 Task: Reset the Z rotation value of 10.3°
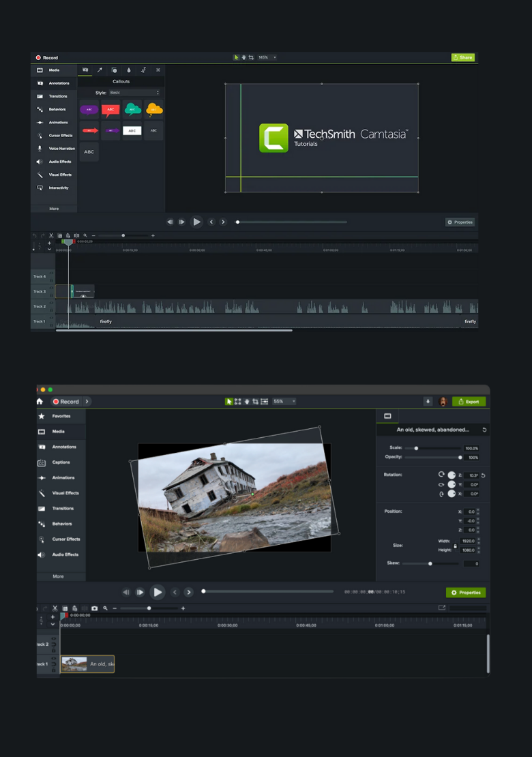[483, 475]
